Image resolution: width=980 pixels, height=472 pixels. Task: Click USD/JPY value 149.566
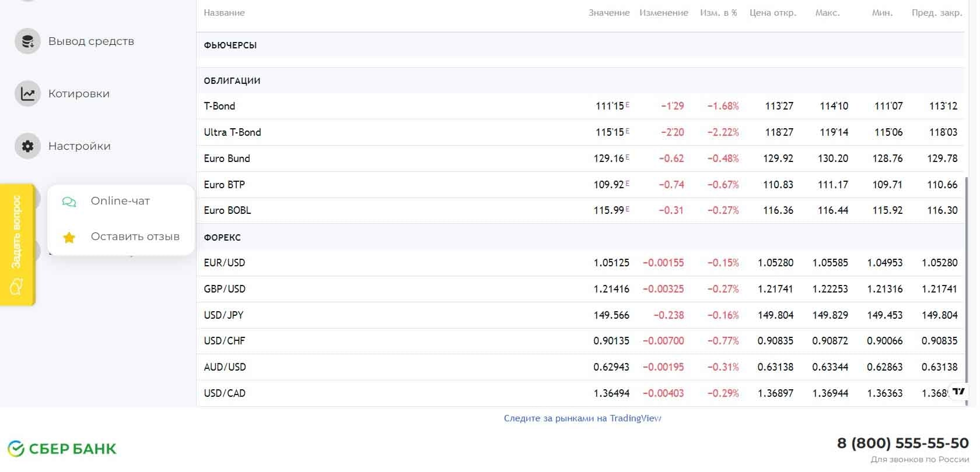[611, 315]
